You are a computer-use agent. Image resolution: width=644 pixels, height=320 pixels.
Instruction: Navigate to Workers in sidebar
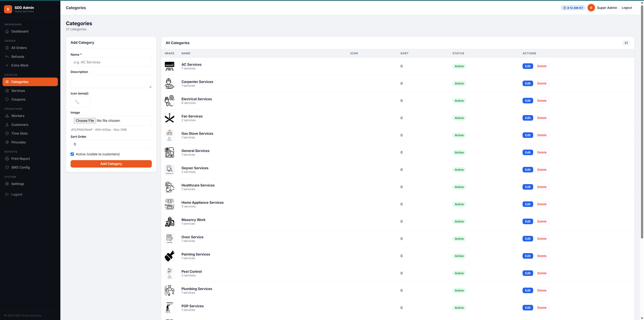pos(30,116)
